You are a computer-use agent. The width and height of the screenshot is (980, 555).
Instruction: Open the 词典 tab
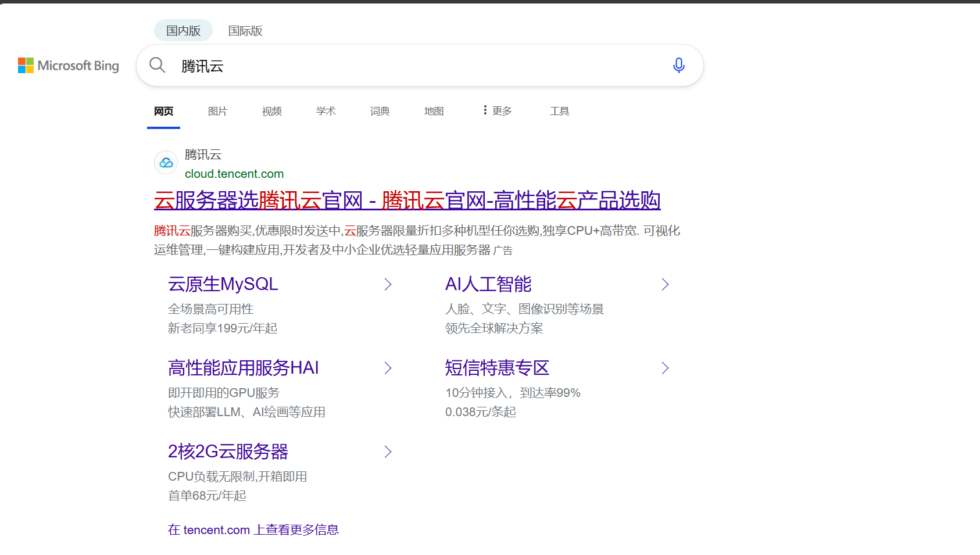pos(380,111)
